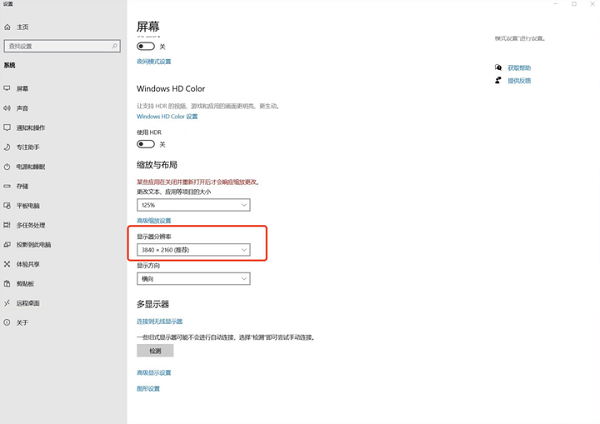
Task: Open the Windows HD Color 设置 link
Action: 167,116
